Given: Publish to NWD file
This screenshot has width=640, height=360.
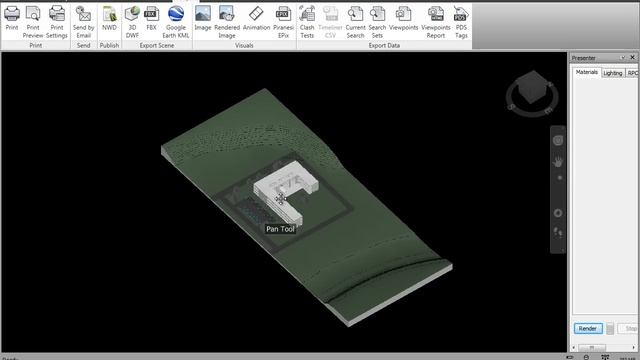Looking at the screenshot, I should [109, 19].
